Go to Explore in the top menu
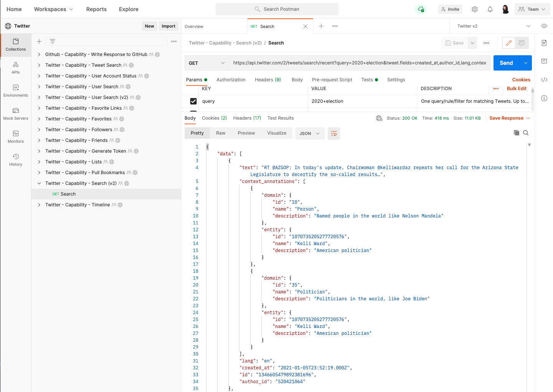 (129, 9)
